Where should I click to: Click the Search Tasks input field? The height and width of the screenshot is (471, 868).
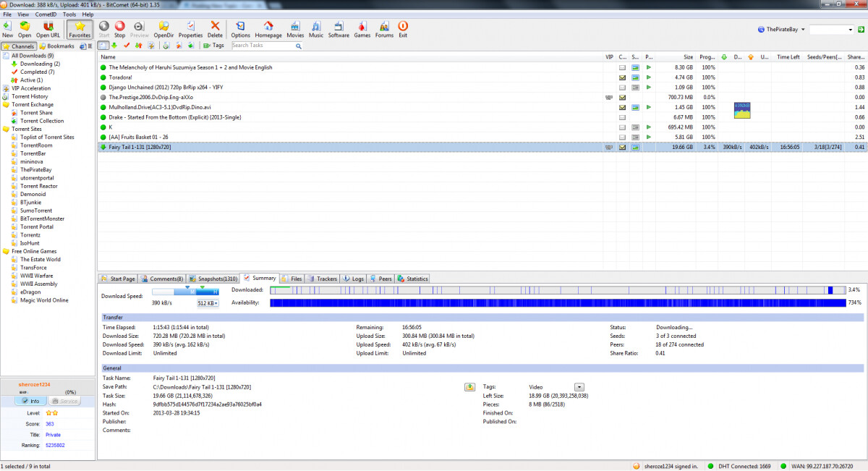(x=263, y=46)
